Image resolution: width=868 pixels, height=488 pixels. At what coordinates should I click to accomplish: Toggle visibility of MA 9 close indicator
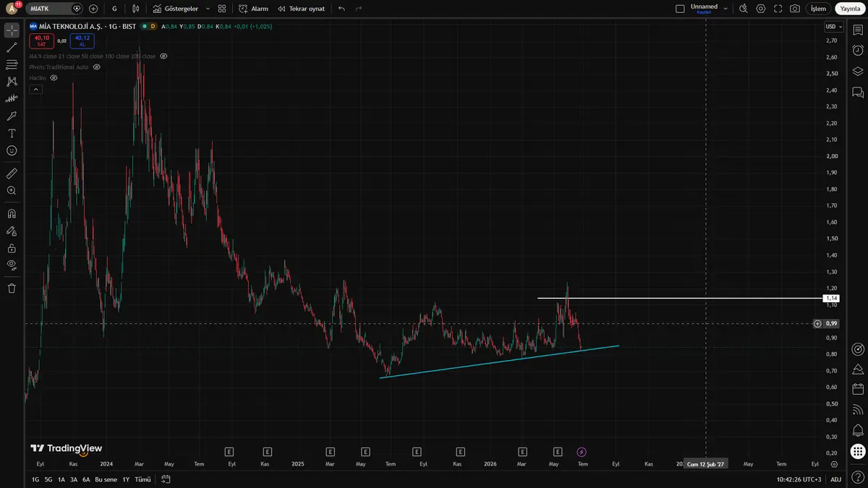[x=163, y=56]
